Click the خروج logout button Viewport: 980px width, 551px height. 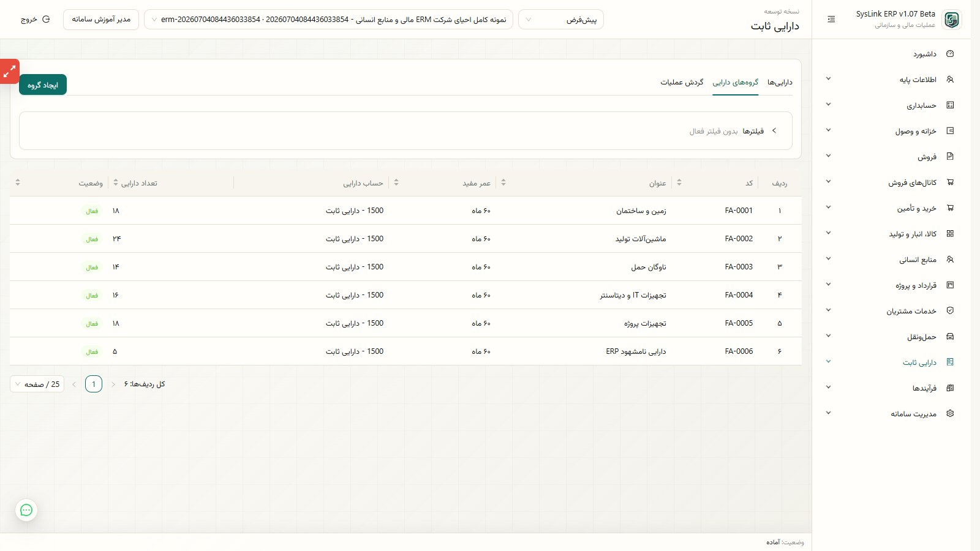(x=36, y=20)
